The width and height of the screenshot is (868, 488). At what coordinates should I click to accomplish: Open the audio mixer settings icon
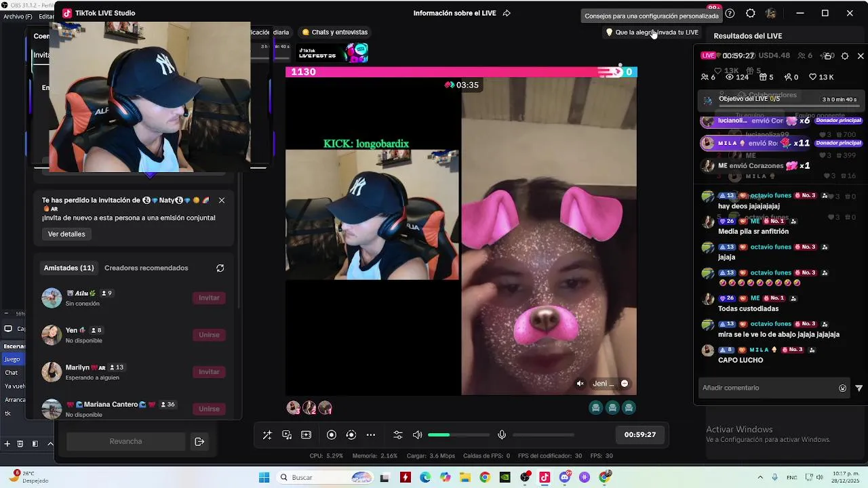398,435
